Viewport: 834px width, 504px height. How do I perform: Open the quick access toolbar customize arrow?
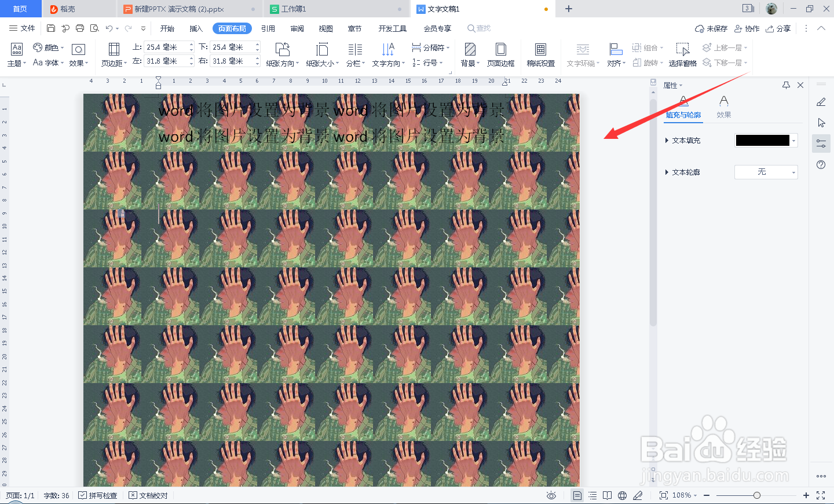click(x=143, y=28)
